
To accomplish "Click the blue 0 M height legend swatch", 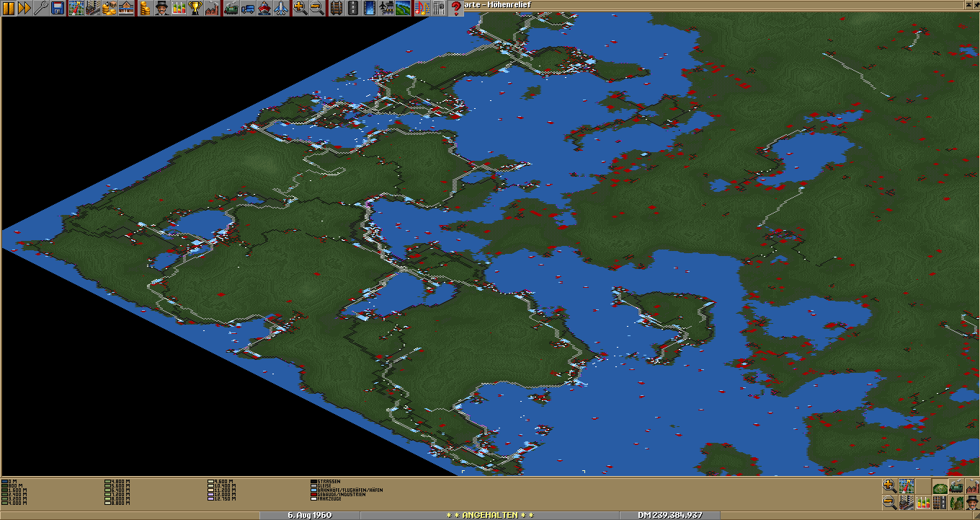I will pos(4,481).
